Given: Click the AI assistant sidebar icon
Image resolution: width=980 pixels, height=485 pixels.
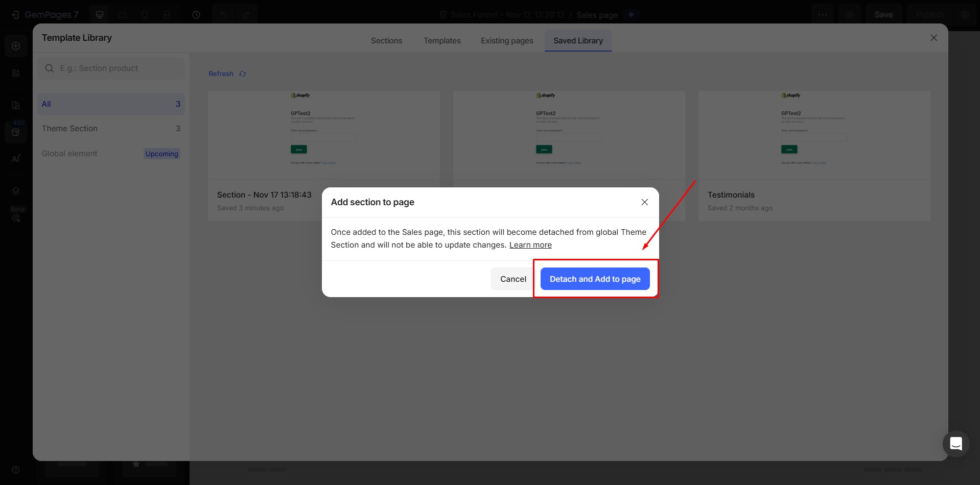Looking at the screenshot, I should (16, 158).
